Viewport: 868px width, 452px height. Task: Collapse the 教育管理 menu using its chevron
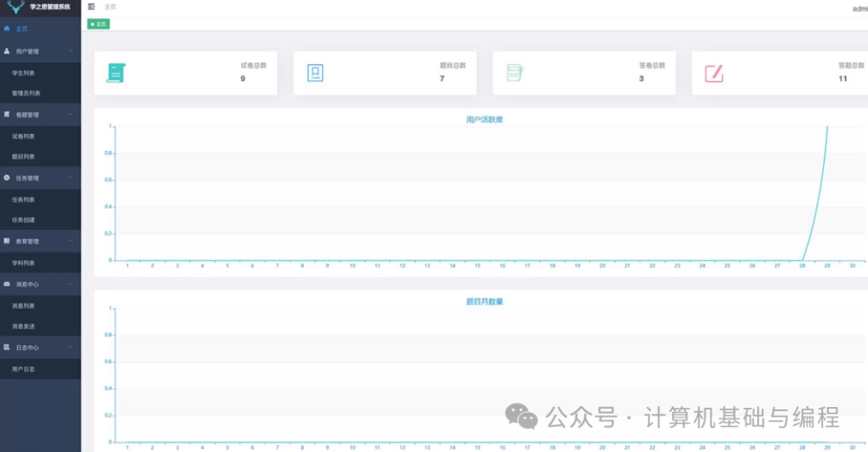point(71,241)
